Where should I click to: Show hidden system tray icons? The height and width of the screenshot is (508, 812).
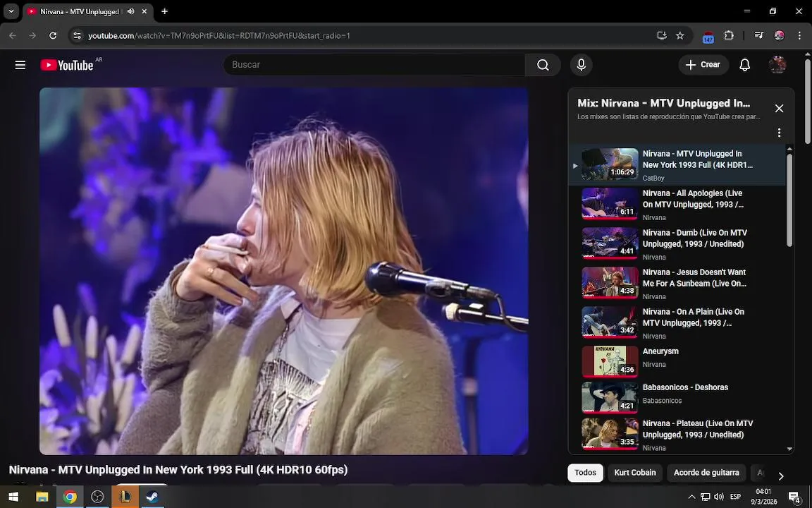pos(691,497)
